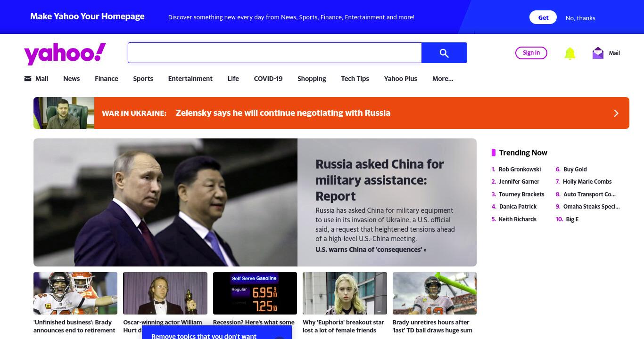Open the Brady 'Unfinished business' story thumbnail

coord(75,293)
